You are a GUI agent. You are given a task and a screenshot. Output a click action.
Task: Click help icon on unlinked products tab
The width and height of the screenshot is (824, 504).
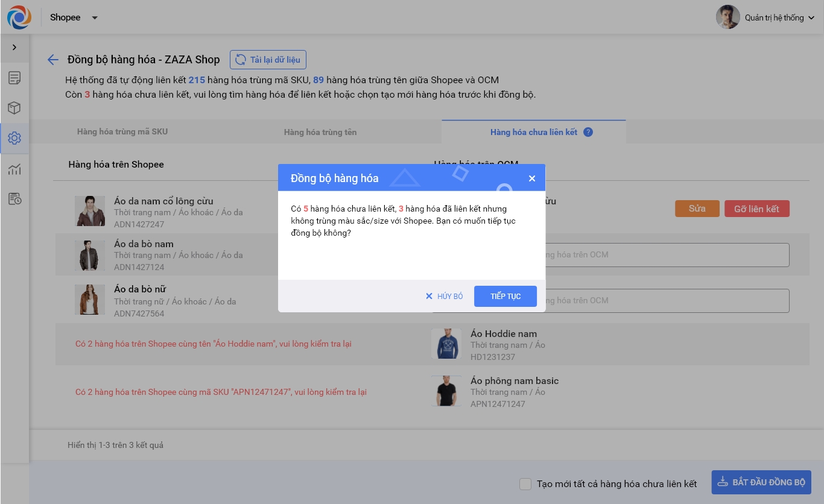point(588,132)
